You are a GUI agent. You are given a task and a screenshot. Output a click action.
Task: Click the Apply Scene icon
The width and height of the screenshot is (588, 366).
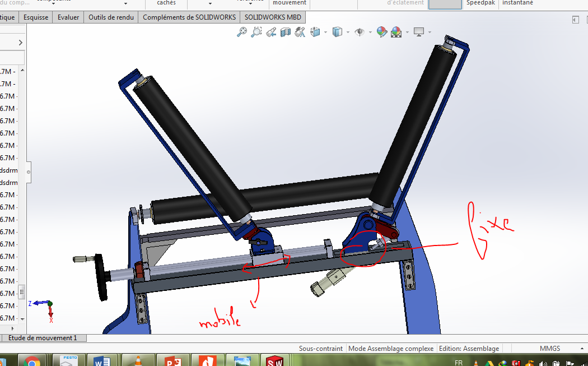point(396,33)
